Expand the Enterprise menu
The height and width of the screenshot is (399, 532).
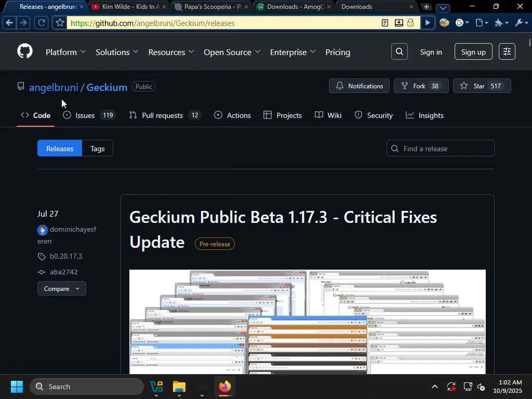pyautogui.click(x=293, y=52)
